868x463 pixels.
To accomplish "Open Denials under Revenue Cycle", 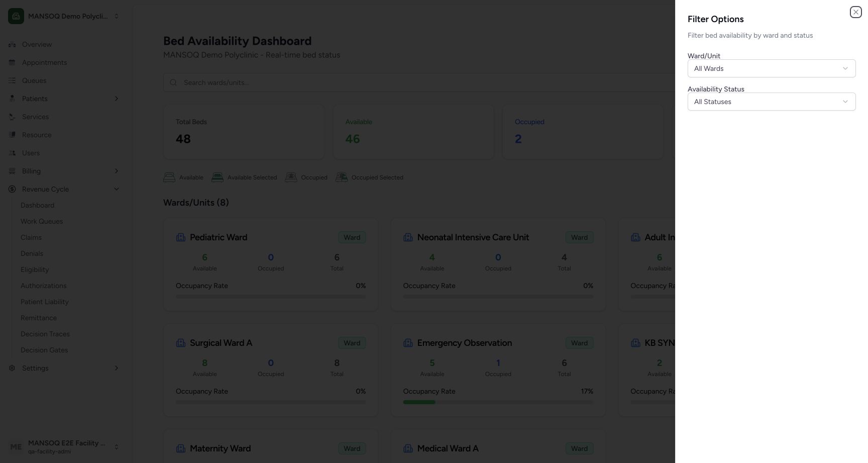I will click(32, 253).
